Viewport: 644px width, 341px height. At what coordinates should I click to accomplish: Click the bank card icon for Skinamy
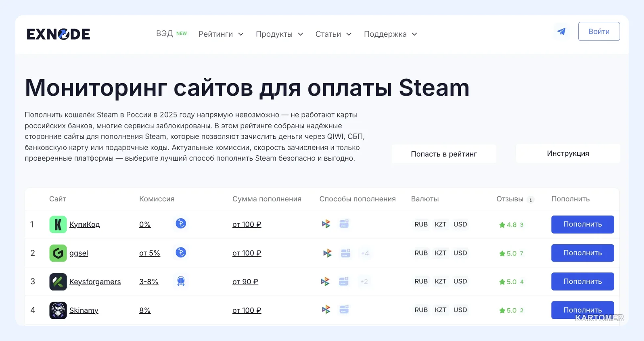click(344, 310)
